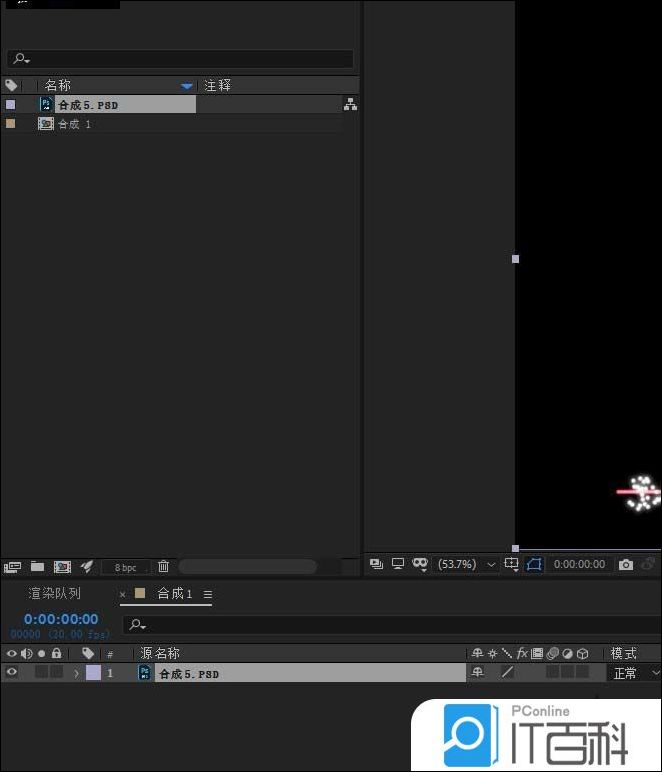
Task: Toggle lock box for layer 1
Action: [57, 672]
